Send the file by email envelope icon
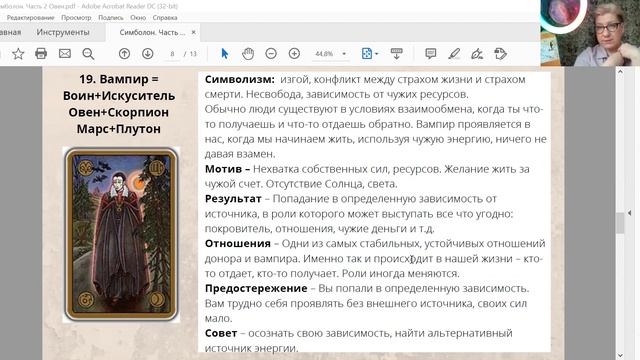This screenshot has height=360, width=640. (64, 53)
